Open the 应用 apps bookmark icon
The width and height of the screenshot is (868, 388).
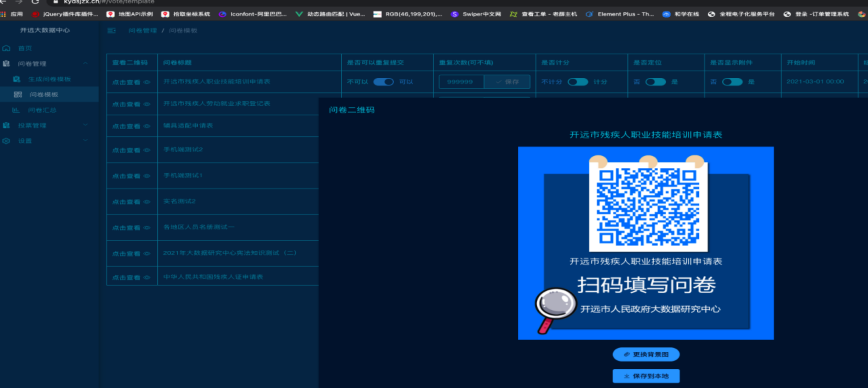pyautogui.click(x=3, y=14)
